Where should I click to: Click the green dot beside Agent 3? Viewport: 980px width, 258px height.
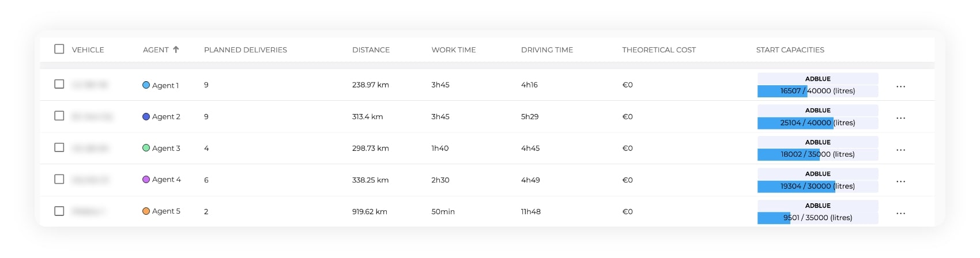(x=146, y=148)
